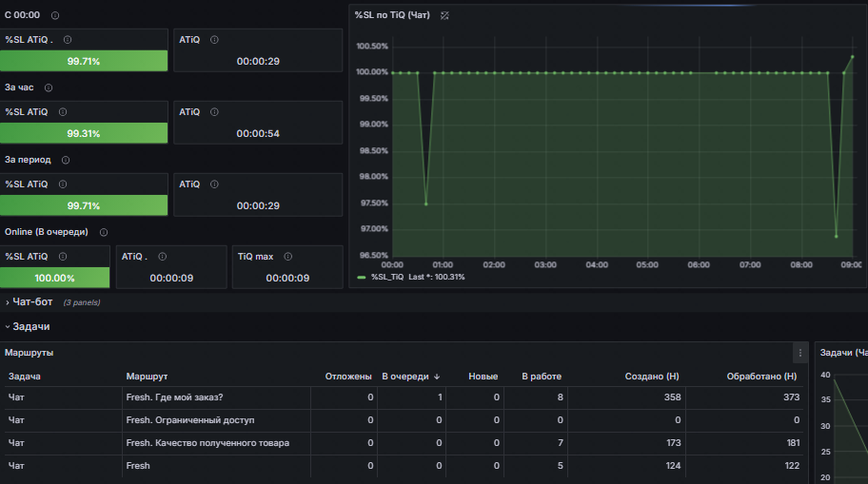The height and width of the screenshot is (484, 868).
Task: Collapse the Задачи section
Action: (31, 327)
